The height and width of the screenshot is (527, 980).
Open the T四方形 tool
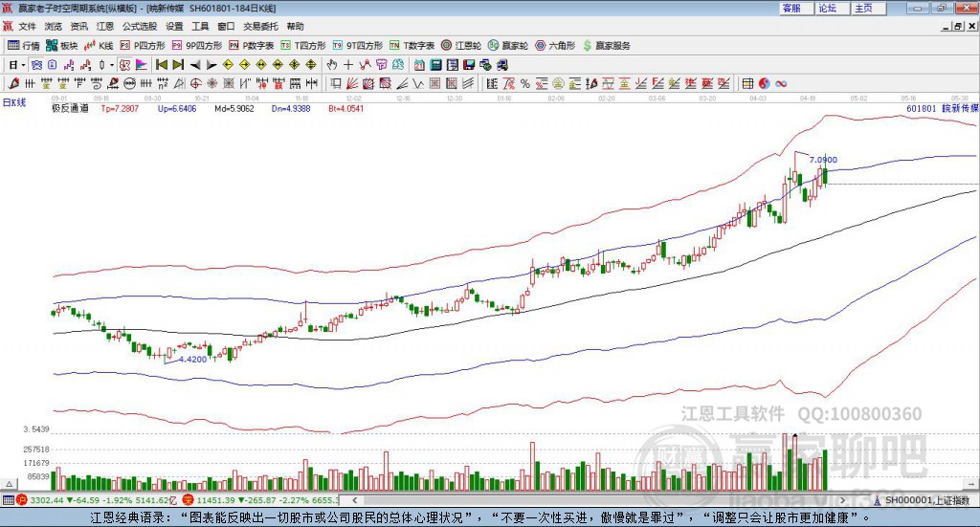click(x=303, y=46)
